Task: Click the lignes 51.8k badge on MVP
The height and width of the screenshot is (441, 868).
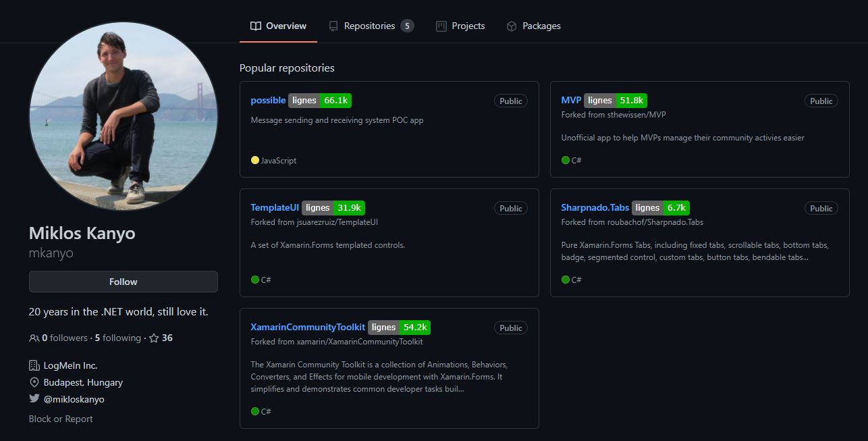Action: coord(615,101)
